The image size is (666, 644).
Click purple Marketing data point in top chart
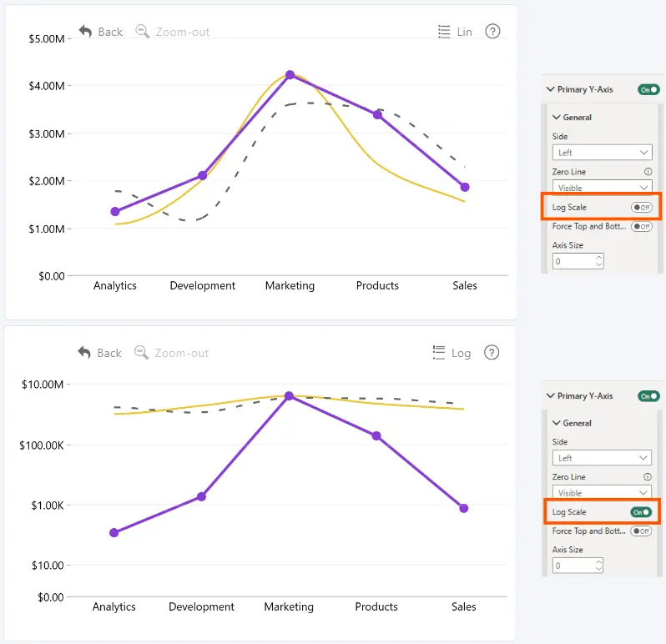(x=290, y=75)
